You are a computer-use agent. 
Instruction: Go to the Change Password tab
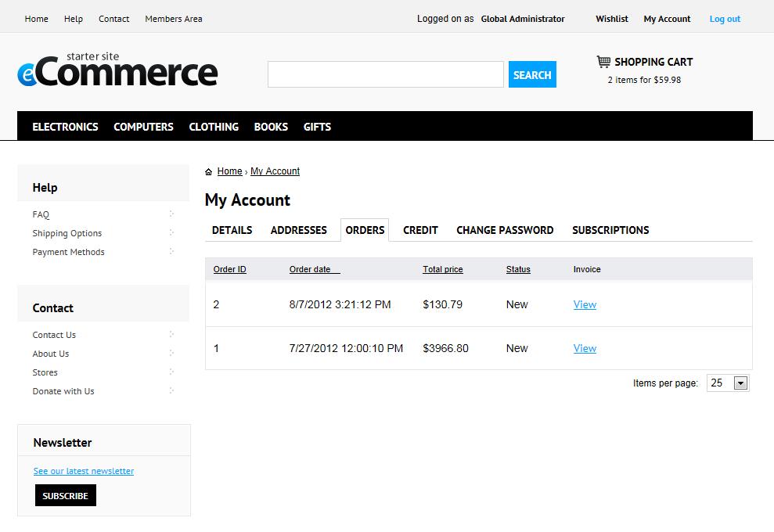[505, 231]
